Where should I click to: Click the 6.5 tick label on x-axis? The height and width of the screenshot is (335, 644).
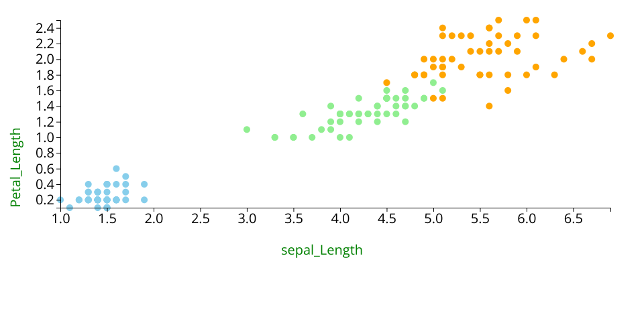click(573, 219)
